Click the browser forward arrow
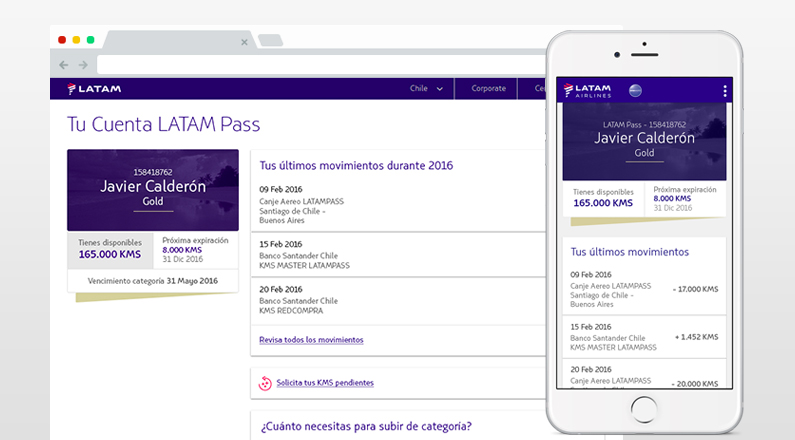795x440 pixels. point(83,65)
